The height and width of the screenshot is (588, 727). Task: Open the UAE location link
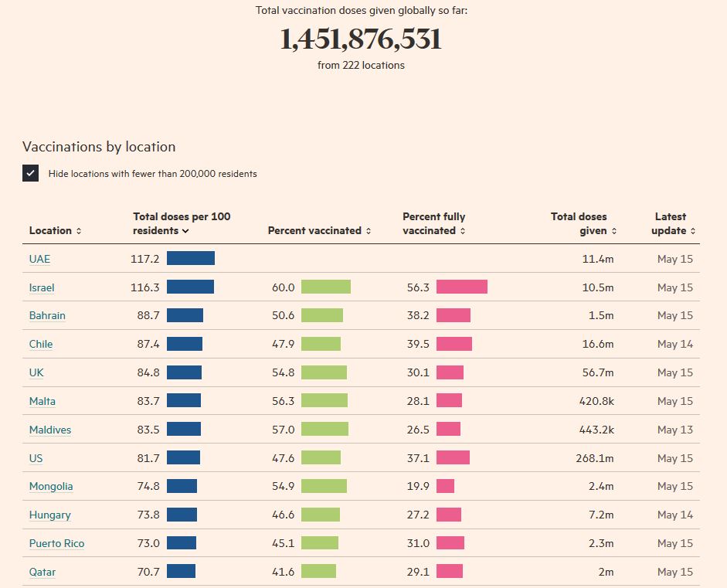(x=39, y=259)
